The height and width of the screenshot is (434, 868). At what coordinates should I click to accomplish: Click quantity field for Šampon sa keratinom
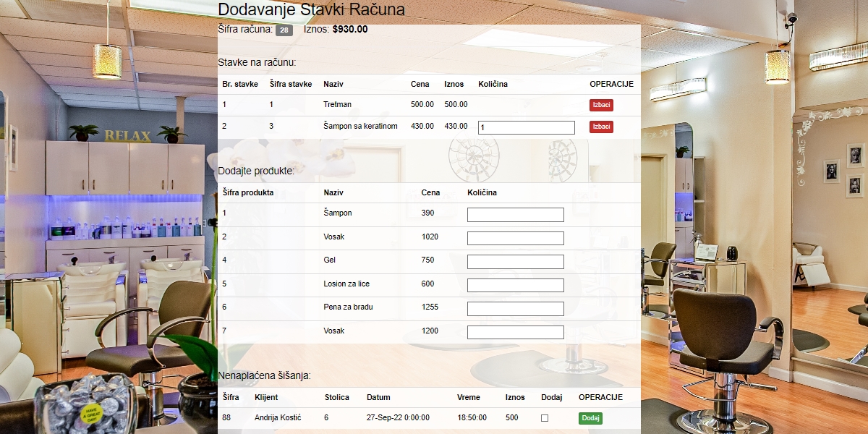[526, 127]
